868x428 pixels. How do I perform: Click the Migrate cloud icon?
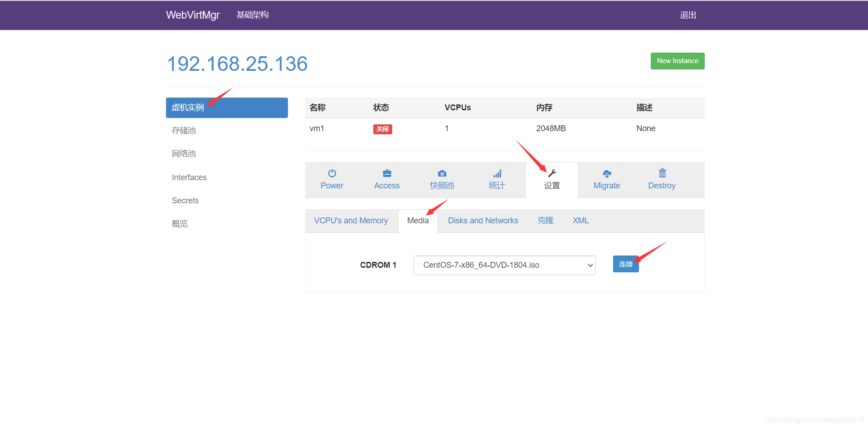pos(607,173)
